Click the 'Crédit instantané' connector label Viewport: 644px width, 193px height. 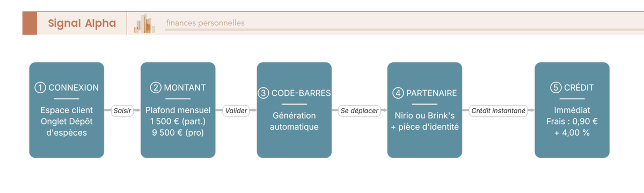click(499, 111)
